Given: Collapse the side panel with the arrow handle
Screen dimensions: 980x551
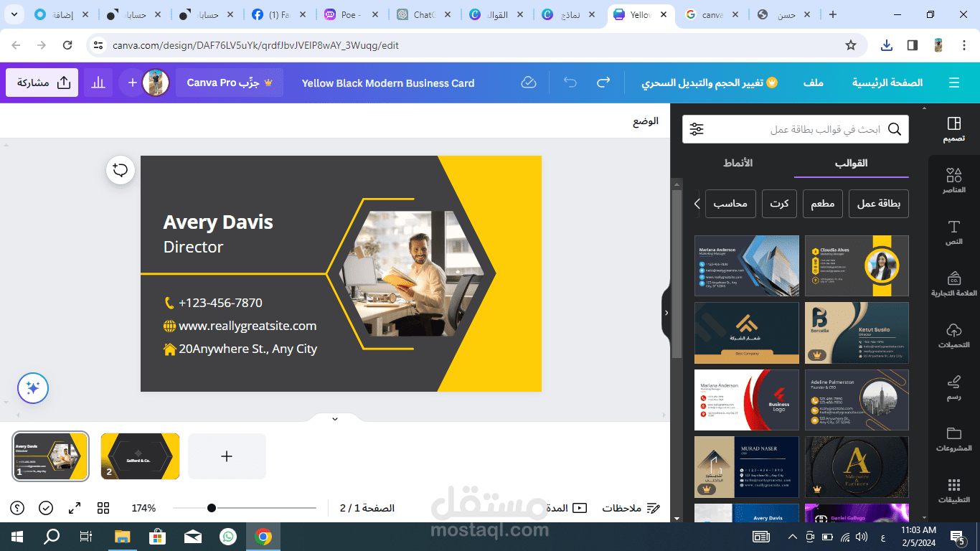Looking at the screenshot, I should (x=666, y=313).
